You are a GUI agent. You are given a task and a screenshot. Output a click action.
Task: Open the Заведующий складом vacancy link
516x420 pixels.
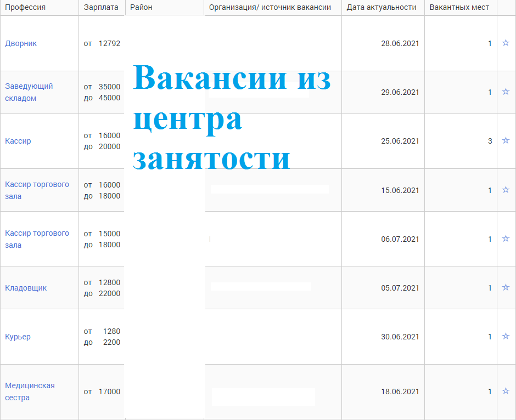click(29, 92)
